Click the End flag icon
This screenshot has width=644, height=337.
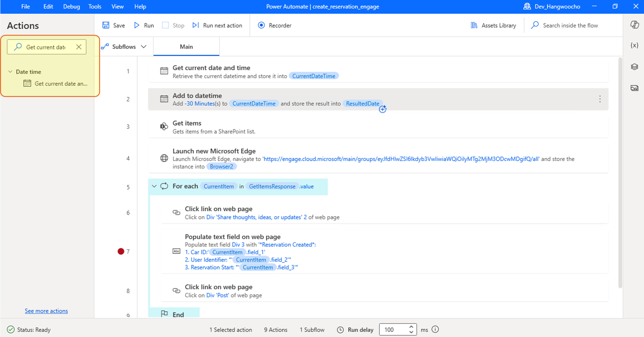(x=164, y=313)
